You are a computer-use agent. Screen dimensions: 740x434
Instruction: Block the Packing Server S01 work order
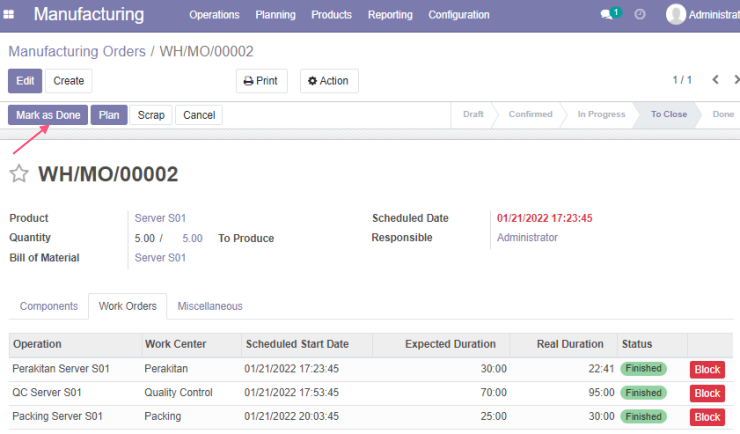707,417
